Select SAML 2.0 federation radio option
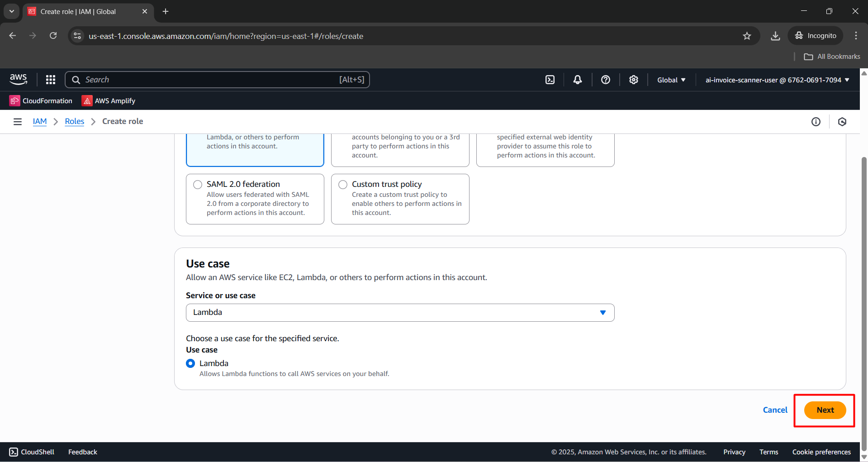The image size is (868, 462). pyautogui.click(x=198, y=185)
